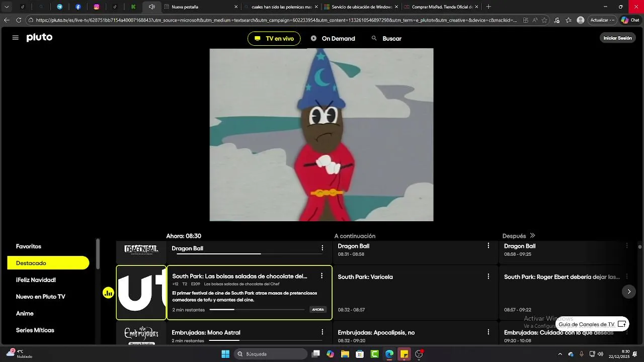
Task: Click the Actualizar browser button
Action: [602, 20]
